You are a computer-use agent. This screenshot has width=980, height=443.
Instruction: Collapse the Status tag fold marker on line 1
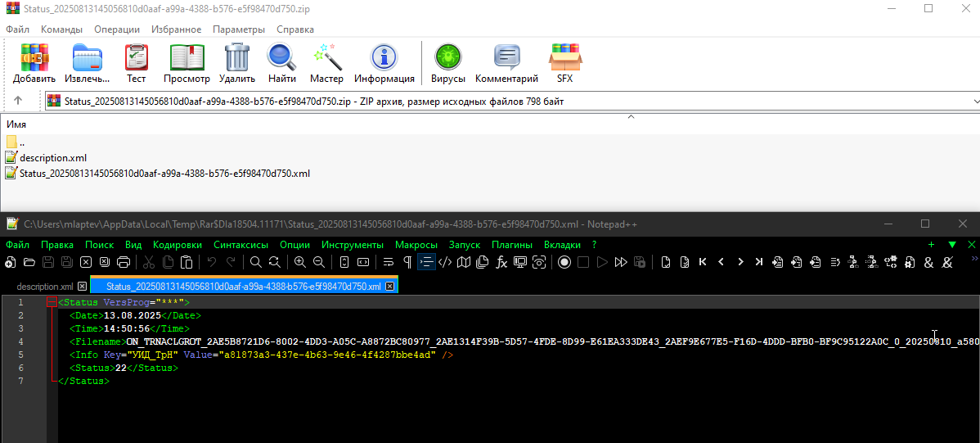coord(52,302)
